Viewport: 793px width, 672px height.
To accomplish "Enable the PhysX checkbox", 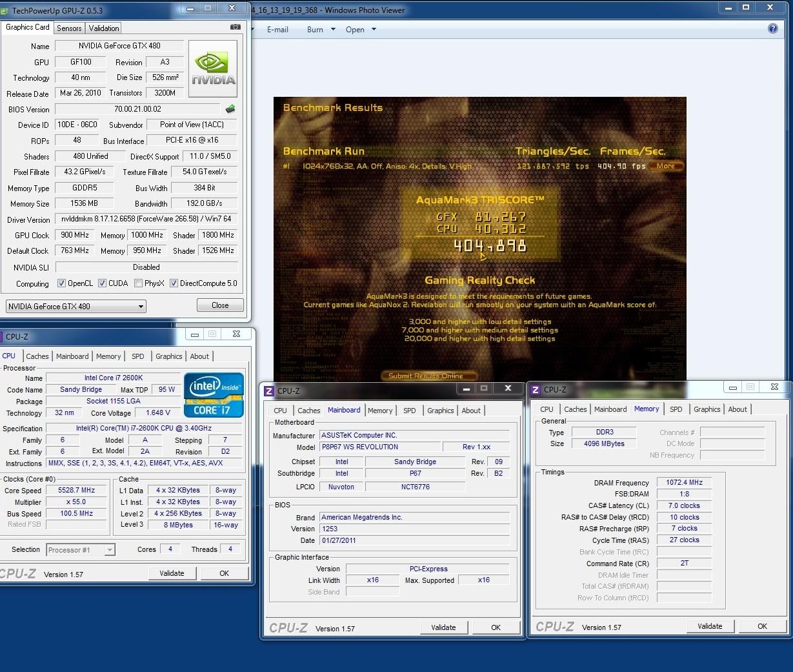I will (138, 283).
